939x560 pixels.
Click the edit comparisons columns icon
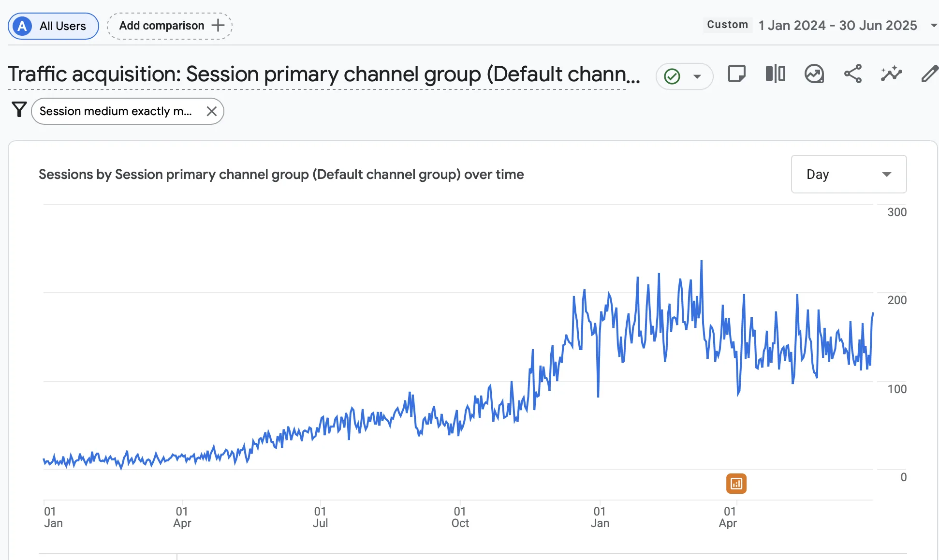[775, 74]
